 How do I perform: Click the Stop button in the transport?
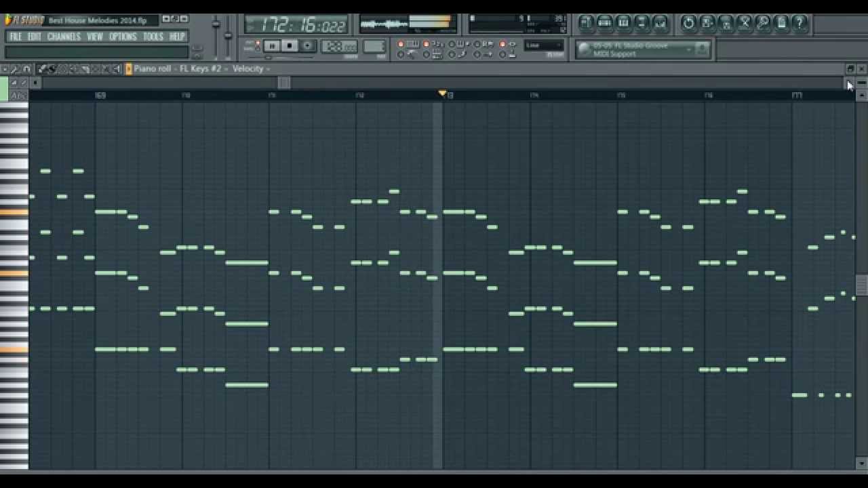[290, 45]
